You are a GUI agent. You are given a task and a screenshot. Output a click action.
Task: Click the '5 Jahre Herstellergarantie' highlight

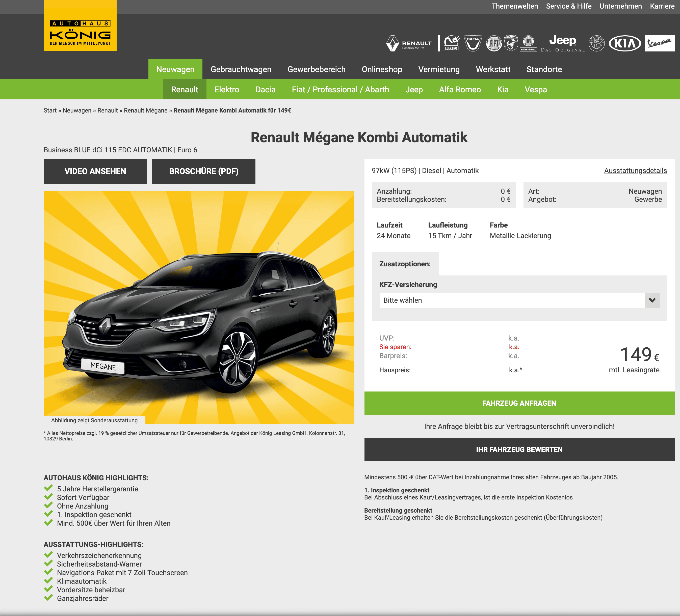point(97,489)
